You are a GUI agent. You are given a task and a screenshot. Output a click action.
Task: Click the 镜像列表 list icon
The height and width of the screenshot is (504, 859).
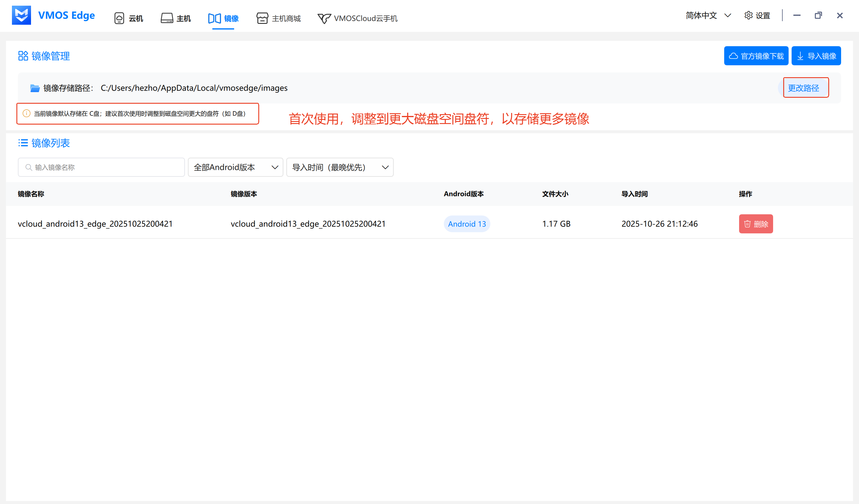click(x=23, y=143)
